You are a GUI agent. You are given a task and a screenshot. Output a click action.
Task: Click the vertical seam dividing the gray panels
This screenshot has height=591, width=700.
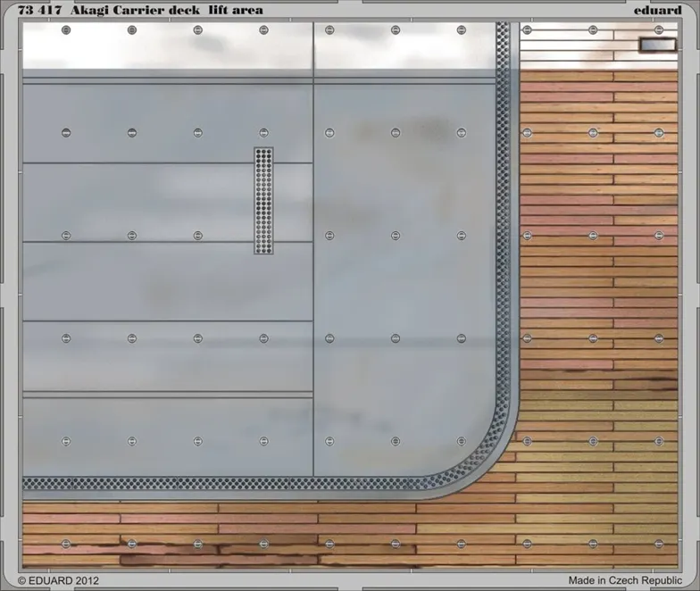click(313, 268)
